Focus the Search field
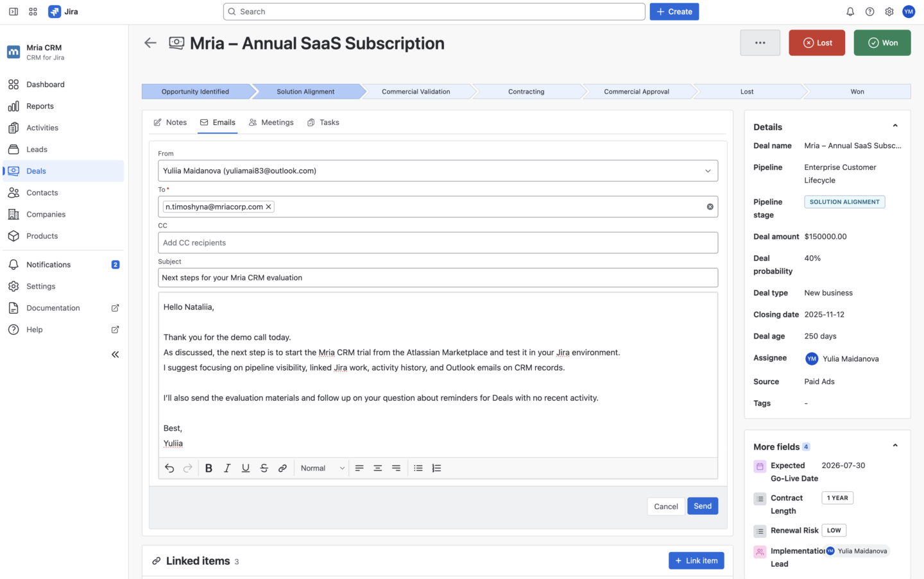Screen dimensions: 924x579 coord(434,12)
